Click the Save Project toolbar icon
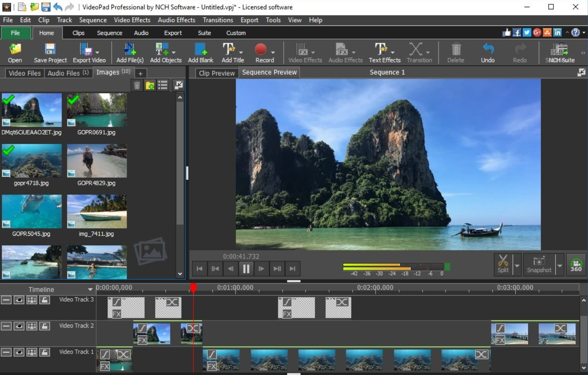The width and height of the screenshot is (588, 375). click(50, 49)
